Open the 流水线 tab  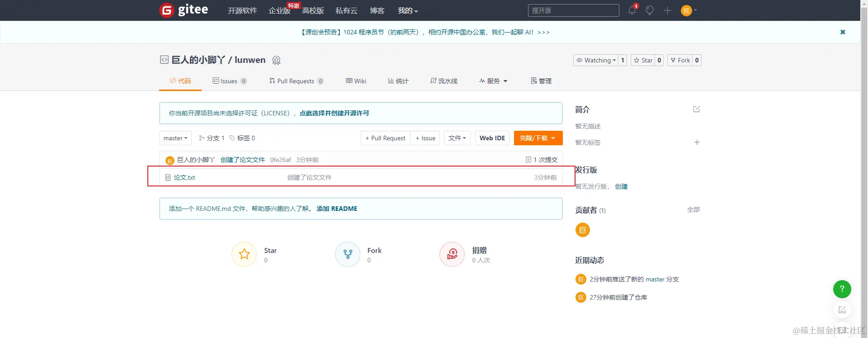[444, 81]
